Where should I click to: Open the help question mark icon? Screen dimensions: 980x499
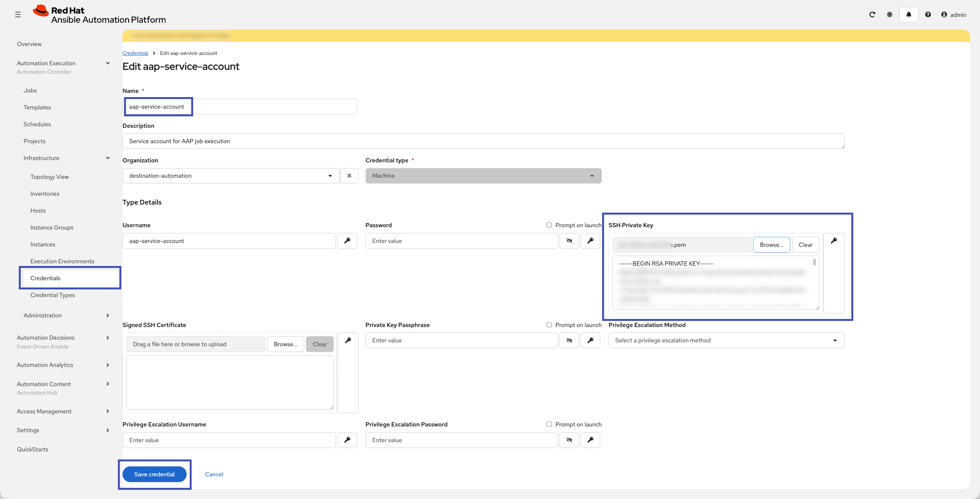(x=928, y=15)
